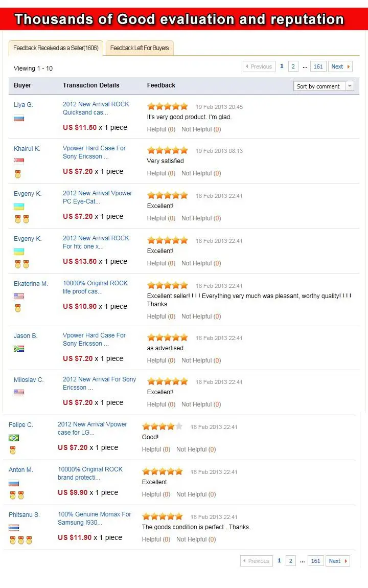Click the Thailand flag under Phitsanu S.
The image size is (368, 588).
click(x=14, y=528)
